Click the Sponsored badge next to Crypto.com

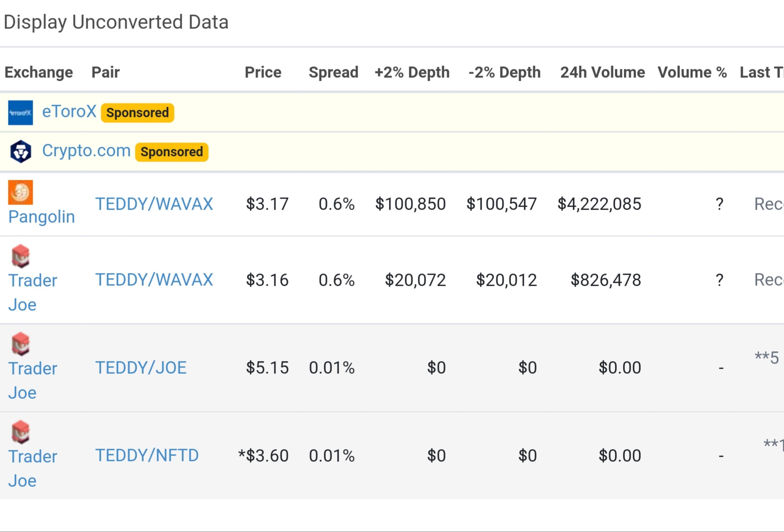171,152
